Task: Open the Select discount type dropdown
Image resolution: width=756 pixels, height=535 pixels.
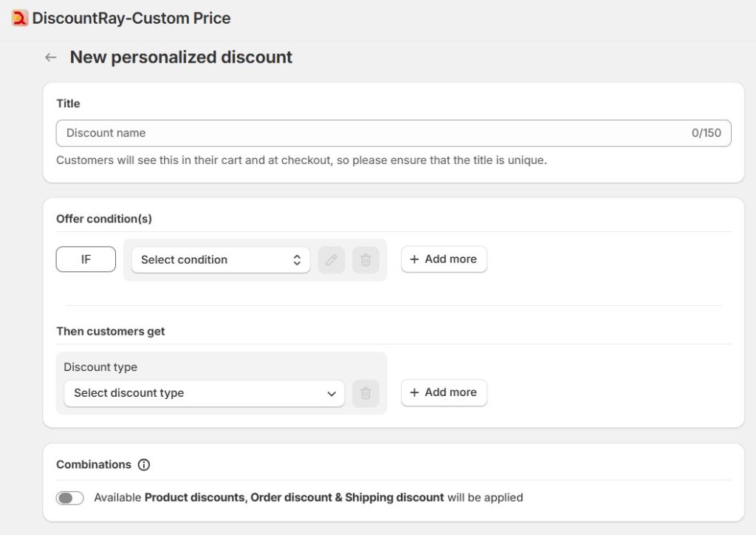Action: tap(204, 393)
